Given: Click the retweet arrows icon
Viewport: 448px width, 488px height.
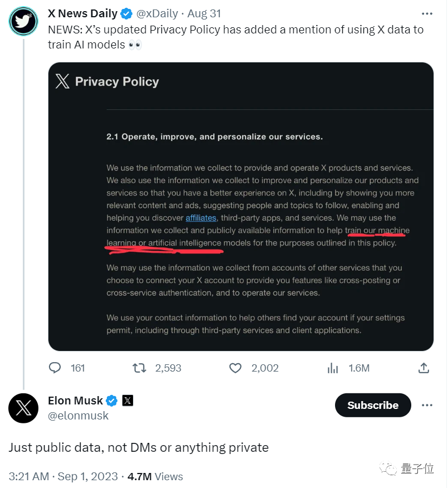Looking at the screenshot, I should [x=139, y=368].
